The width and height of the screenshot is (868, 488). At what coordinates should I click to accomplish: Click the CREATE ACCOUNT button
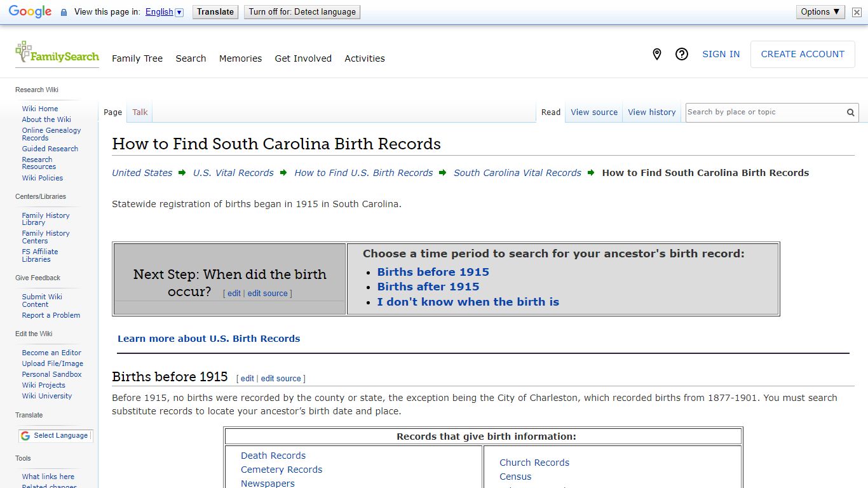803,54
